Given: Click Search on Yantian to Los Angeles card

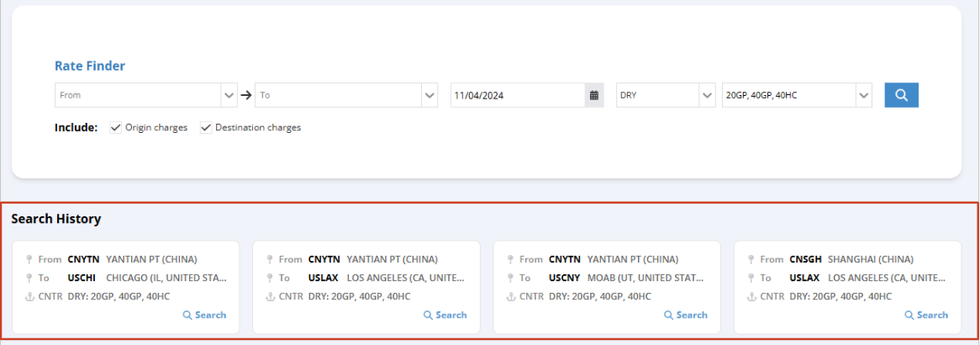Looking at the screenshot, I should click(445, 315).
